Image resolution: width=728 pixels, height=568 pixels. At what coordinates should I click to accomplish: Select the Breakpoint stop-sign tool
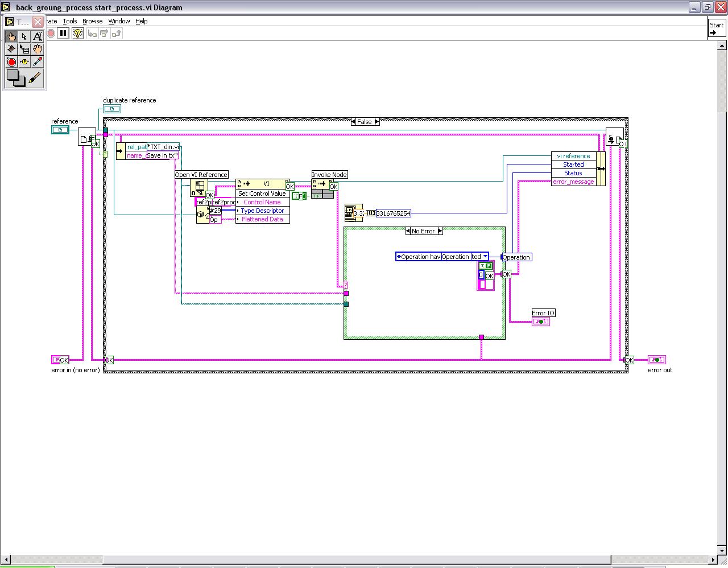pyautogui.click(x=11, y=61)
